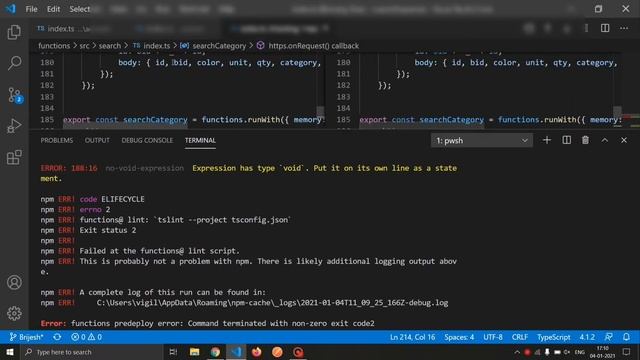The width and height of the screenshot is (640, 360).
Task: Open the notifications bell in the status bar
Action: tap(626, 337)
